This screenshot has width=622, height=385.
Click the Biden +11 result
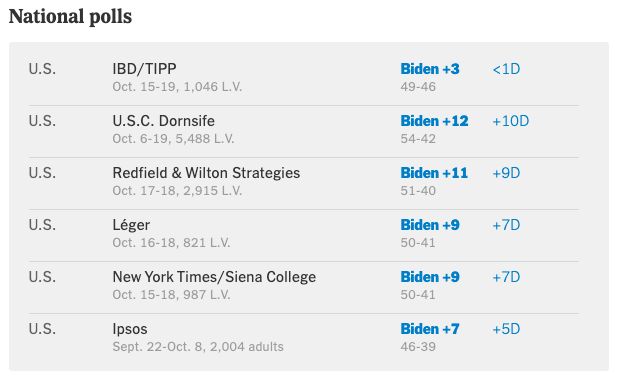coord(434,173)
